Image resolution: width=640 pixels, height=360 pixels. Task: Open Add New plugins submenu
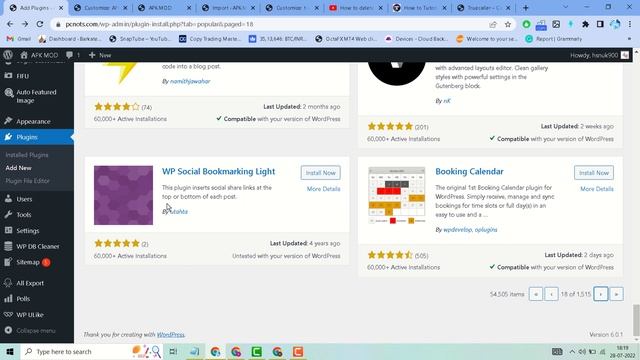(18, 168)
